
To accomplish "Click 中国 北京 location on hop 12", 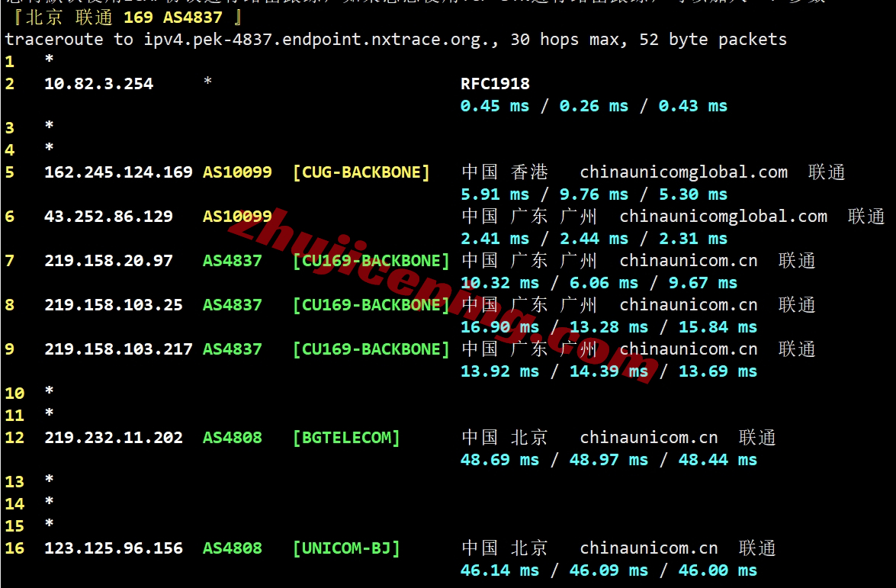I will (x=505, y=438).
